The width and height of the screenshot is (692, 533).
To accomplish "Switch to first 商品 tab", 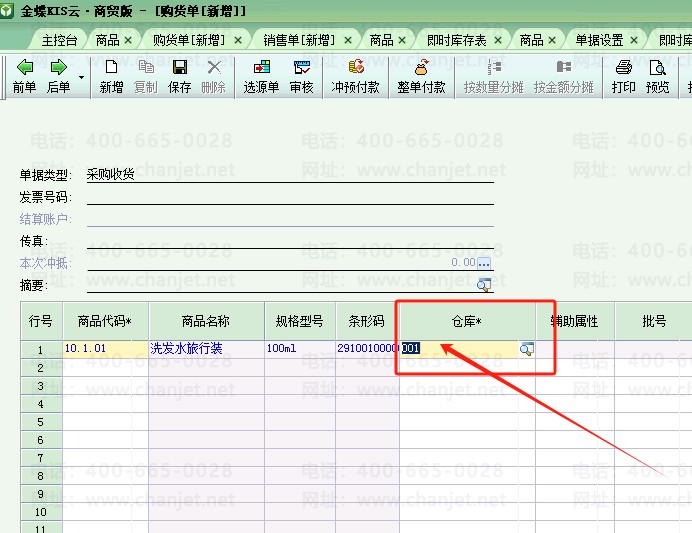I will [x=108, y=41].
